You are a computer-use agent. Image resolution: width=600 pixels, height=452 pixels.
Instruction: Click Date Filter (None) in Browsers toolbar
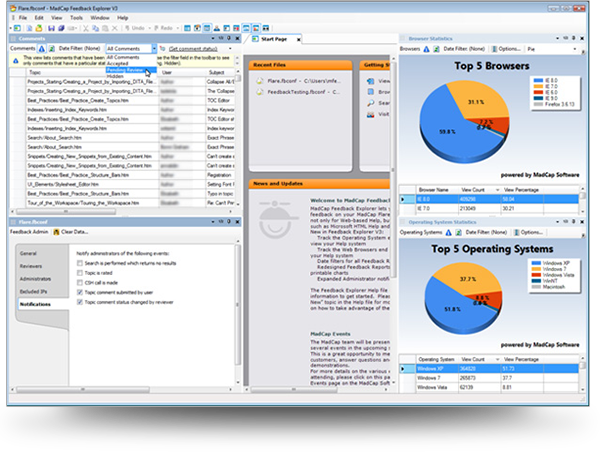point(464,49)
